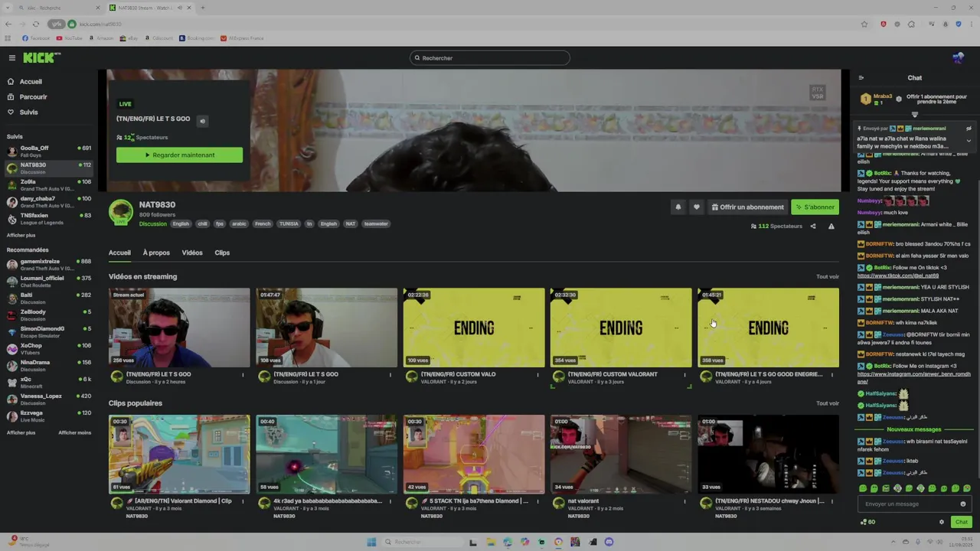Share the NAT9830 channel
Screen dimensions: 980x551
[x=813, y=227]
